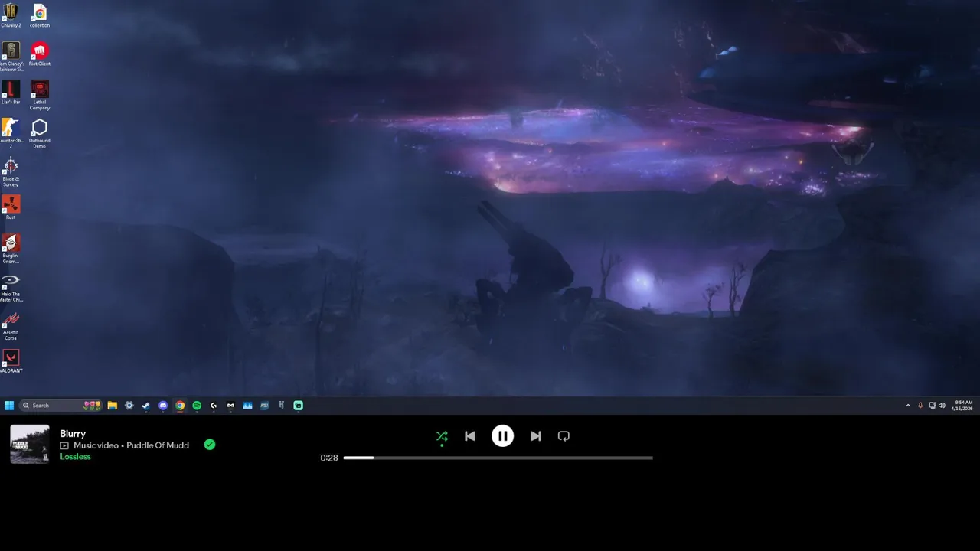Image resolution: width=980 pixels, height=551 pixels.
Task: Open the song title Blurry
Action: coord(73,434)
